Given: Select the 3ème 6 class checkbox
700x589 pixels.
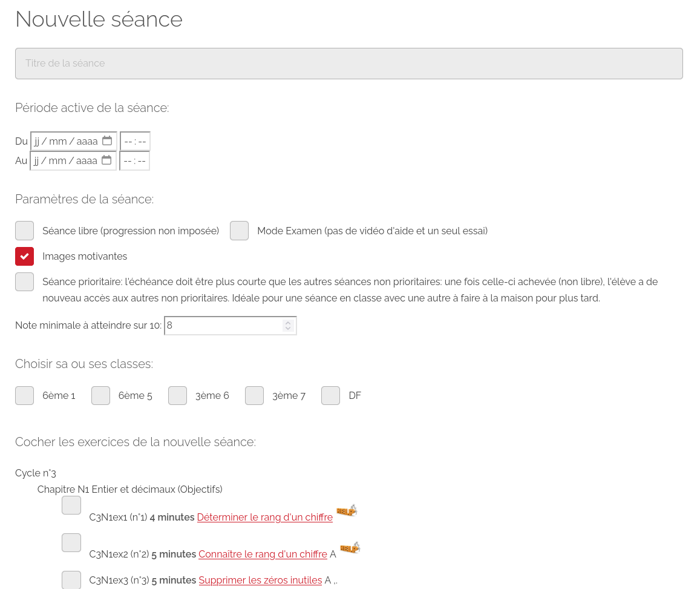Looking at the screenshot, I should (x=178, y=396).
